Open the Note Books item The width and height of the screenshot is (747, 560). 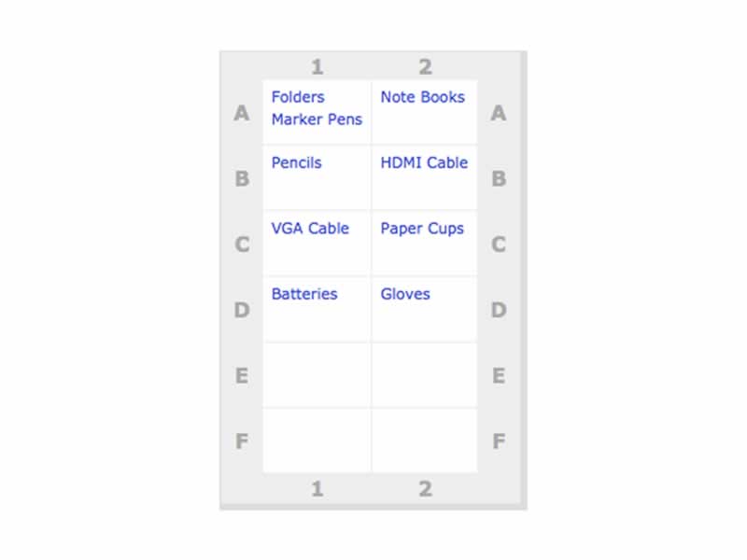point(422,97)
